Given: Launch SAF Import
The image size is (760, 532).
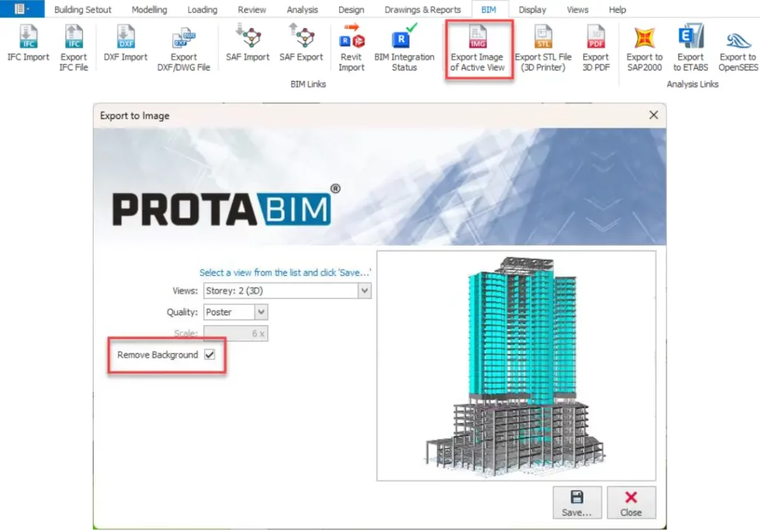Looking at the screenshot, I should pos(248,44).
